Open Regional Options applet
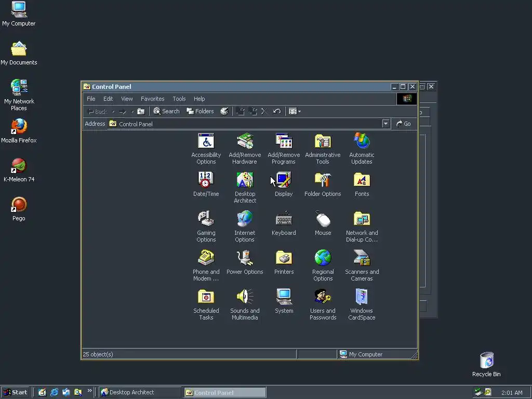532x399 pixels. [x=323, y=265]
